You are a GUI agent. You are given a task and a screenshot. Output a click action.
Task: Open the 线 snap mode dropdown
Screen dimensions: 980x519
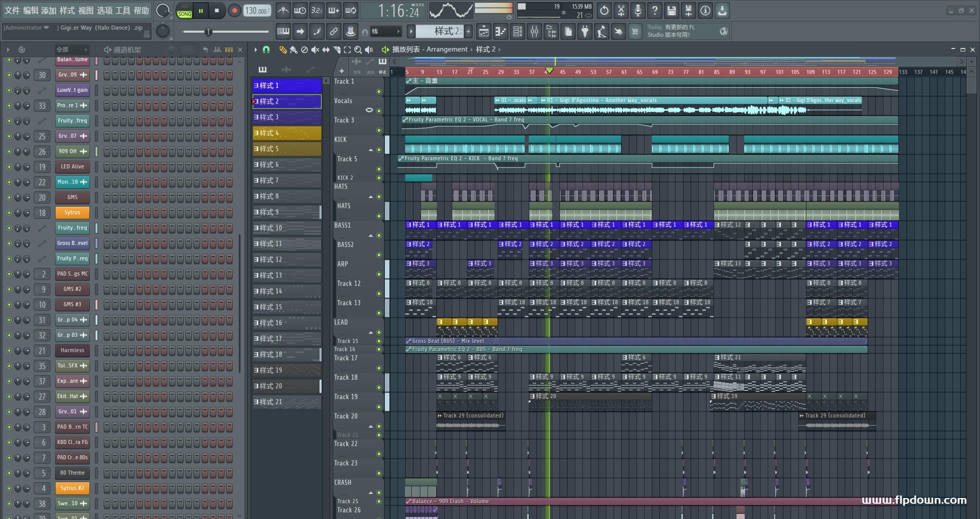386,32
